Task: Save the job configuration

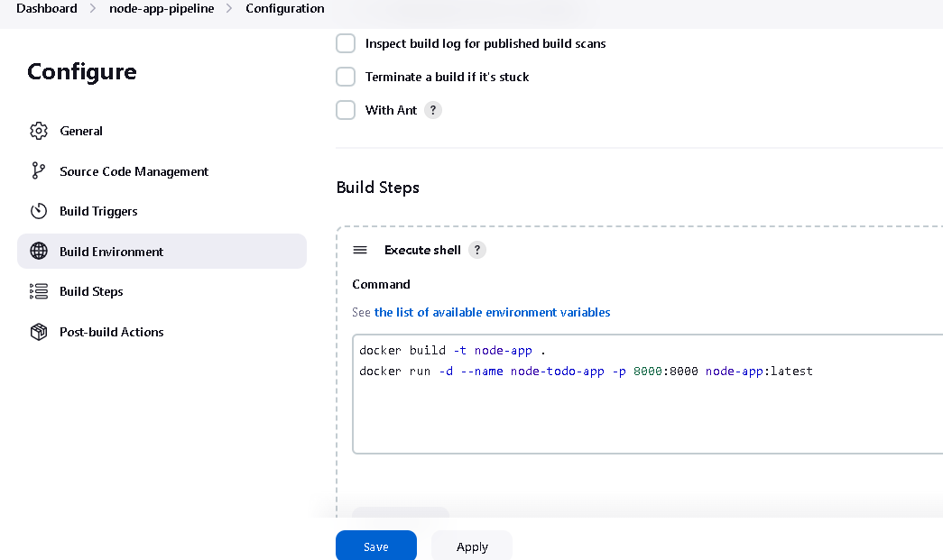Action: (x=376, y=546)
